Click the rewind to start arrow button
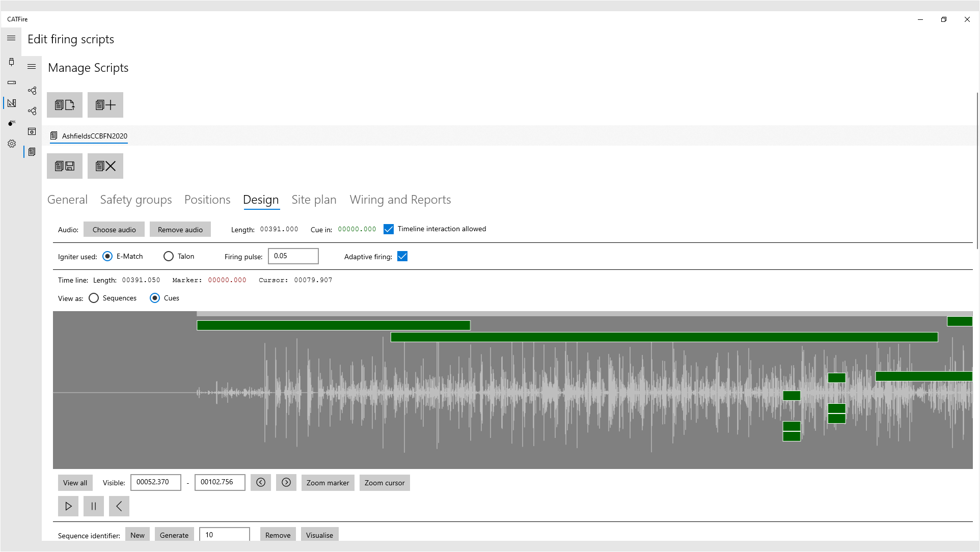The height and width of the screenshot is (552, 980). pyautogui.click(x=119, y=506)
